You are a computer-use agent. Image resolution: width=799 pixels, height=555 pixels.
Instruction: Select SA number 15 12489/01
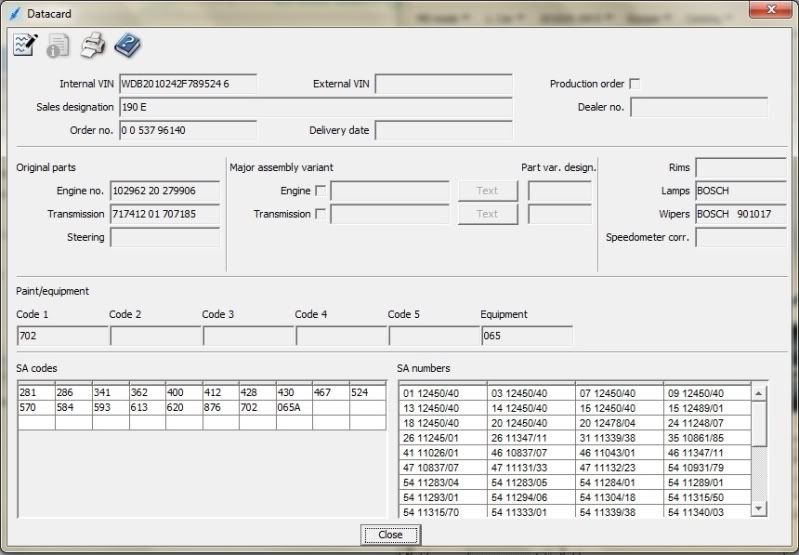707,408
